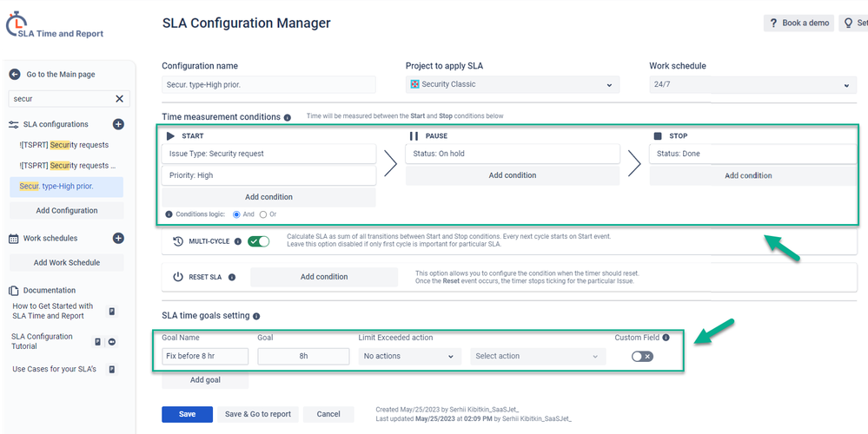Add a work schedule with the plus icon

(118, 239)
